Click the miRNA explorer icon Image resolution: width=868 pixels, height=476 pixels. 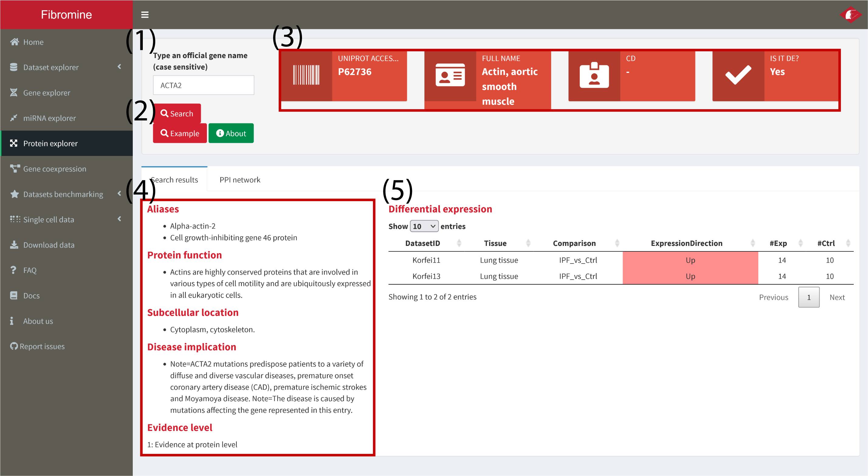[x=14, y=118]
